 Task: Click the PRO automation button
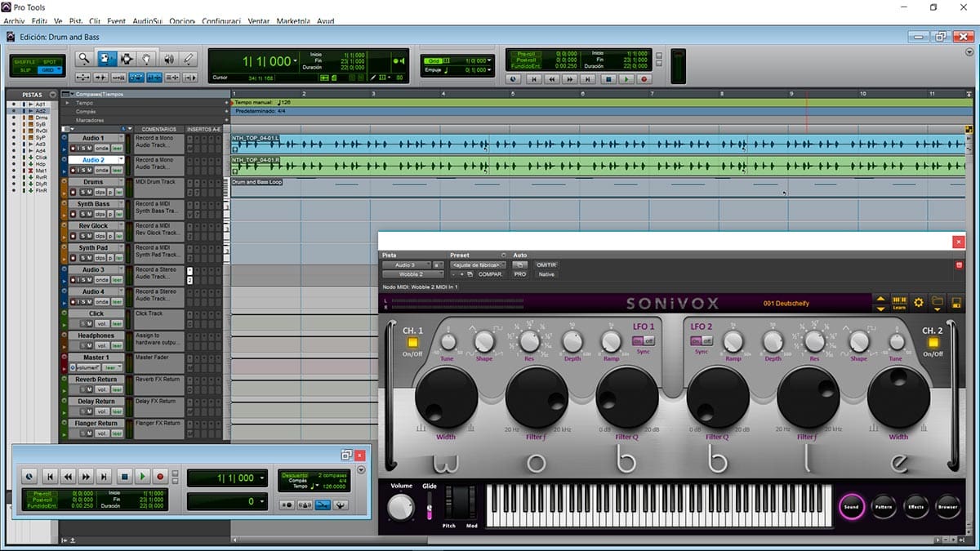click(x=520, y=274)
